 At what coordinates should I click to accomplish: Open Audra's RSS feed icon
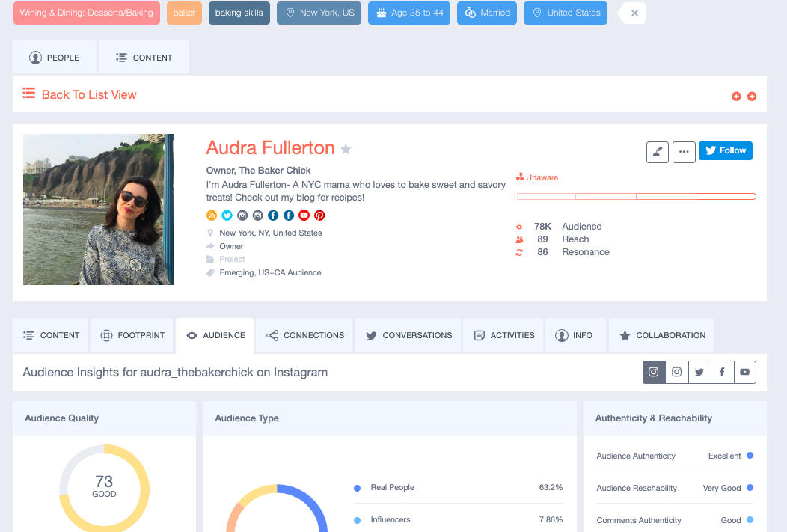212,215
